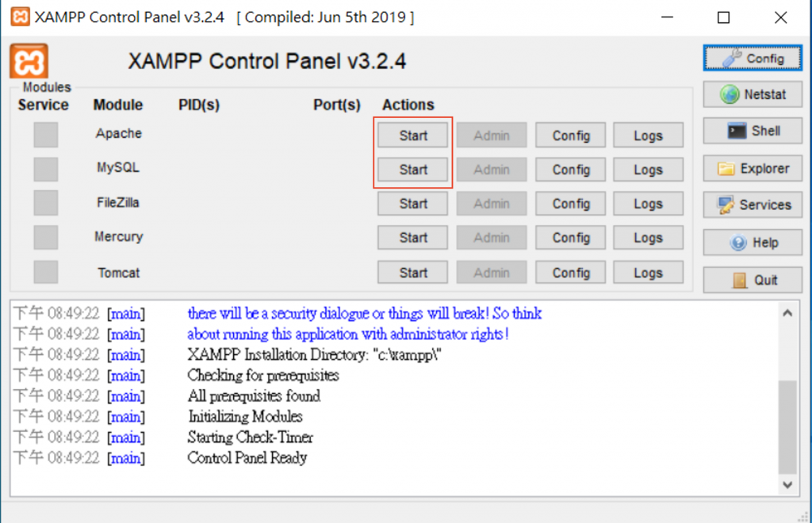Open the Explorer folder icon button
Screen dimensions: 812x523
tap(753, 169)
